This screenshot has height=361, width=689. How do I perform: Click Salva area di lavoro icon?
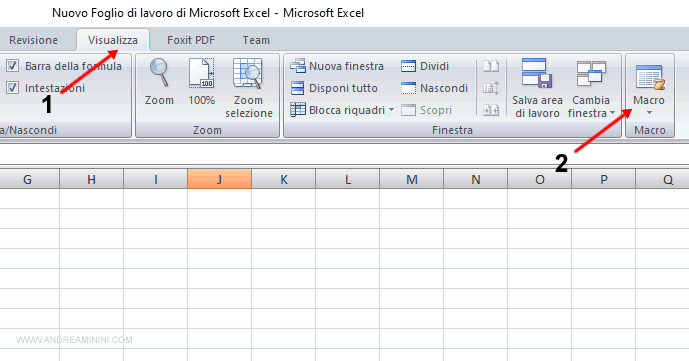point(537,73)
